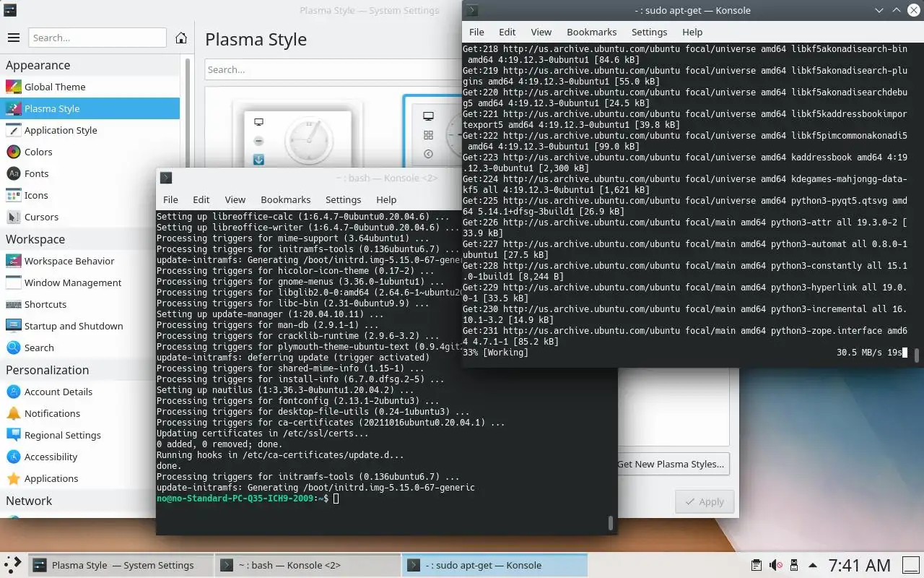Click the '33% [Working]' progress line

(x=495, y=353)
